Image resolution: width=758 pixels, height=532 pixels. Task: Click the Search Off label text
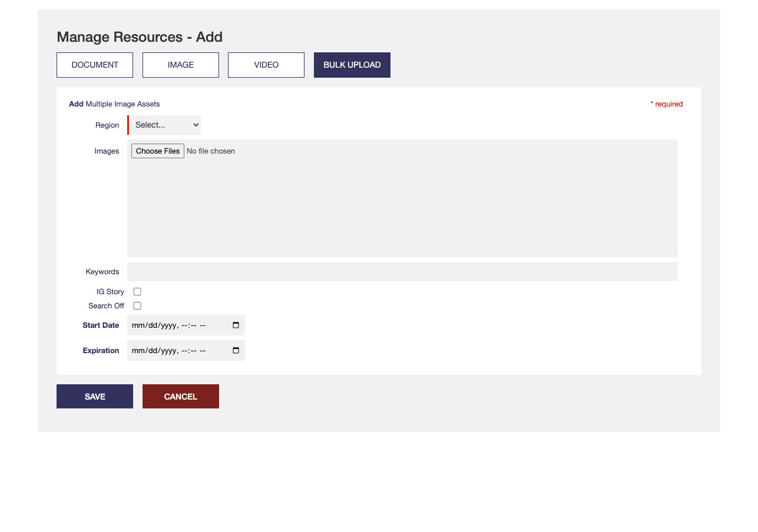tap(106, 306)
